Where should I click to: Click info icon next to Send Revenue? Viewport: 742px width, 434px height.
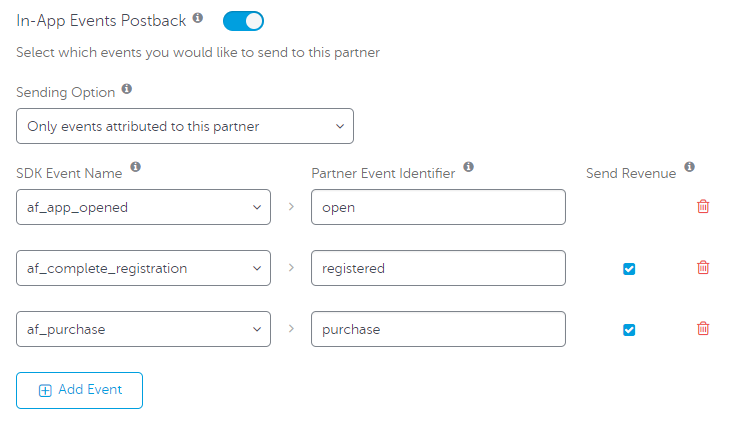click(x=690, y=167)
